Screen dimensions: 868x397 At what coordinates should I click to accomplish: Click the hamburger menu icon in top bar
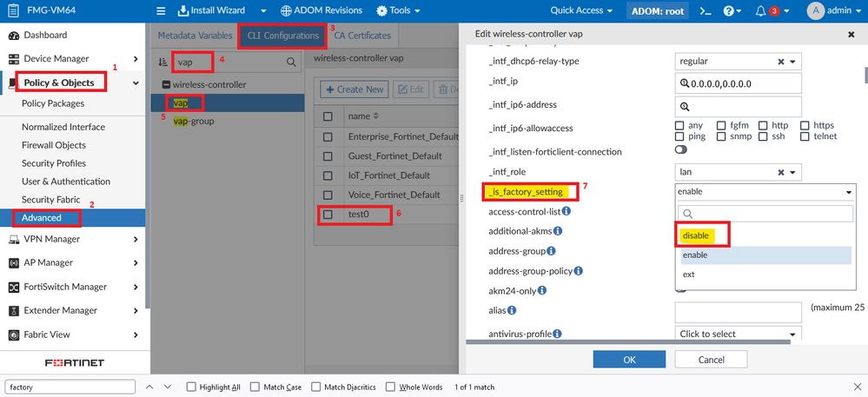point(161,11)
